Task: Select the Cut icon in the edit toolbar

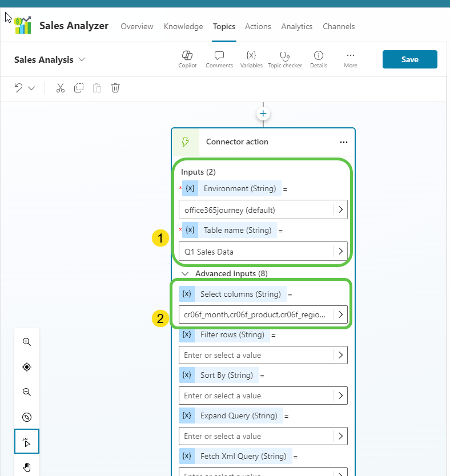Action: click(61, 88)
